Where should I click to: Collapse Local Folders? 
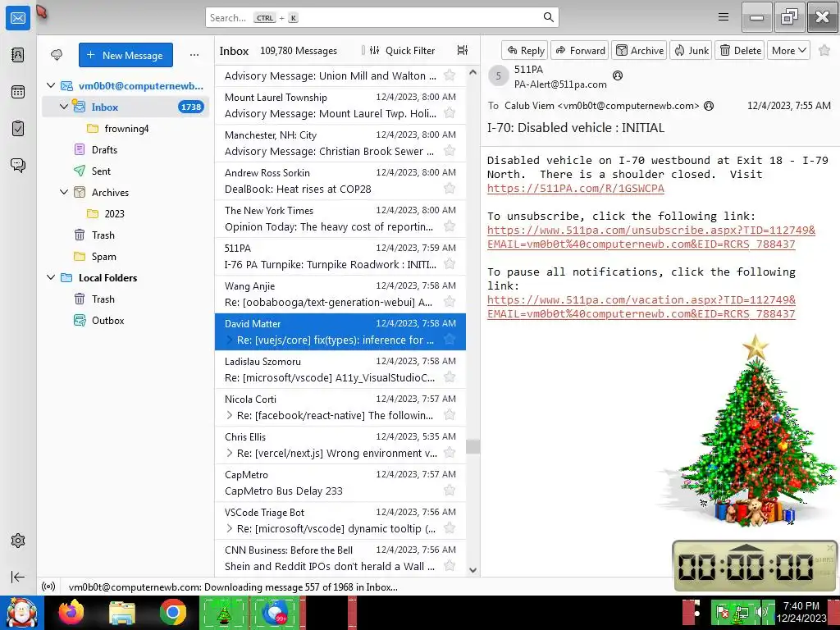51,277
